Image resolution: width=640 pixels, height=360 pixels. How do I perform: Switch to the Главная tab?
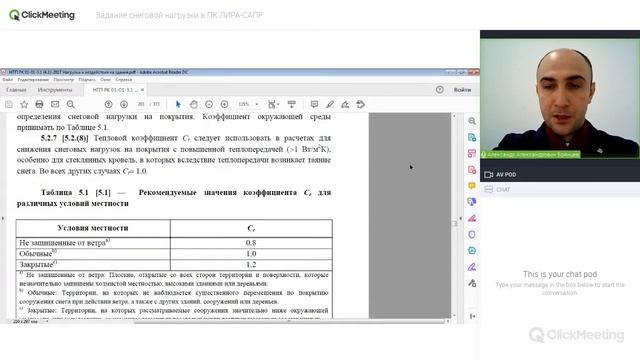click(16, 90)
